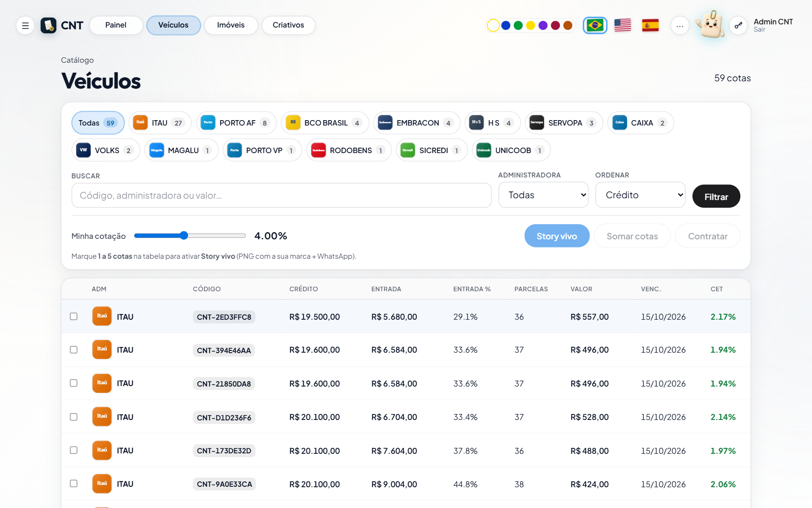The width and height of the screenshot is (812, 508).
Task: Filter by EMBRACON logo chip
Action: [x=417, y=123]
